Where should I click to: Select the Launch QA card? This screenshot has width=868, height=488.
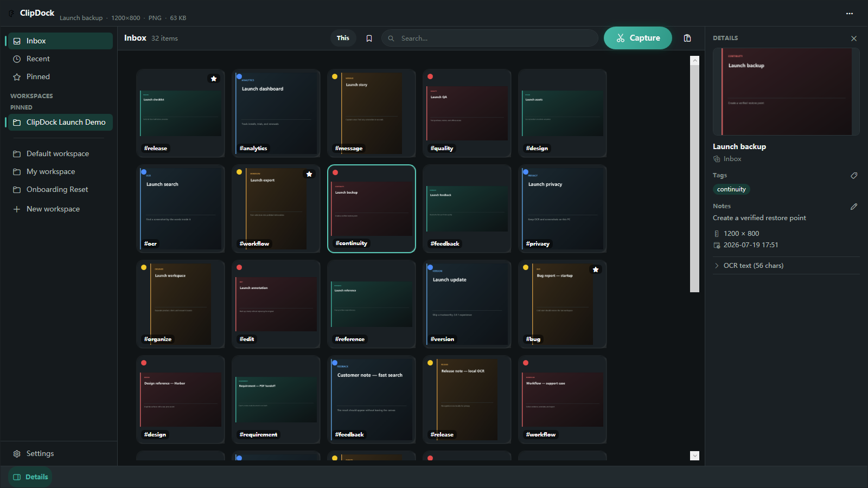coord(467,113)
